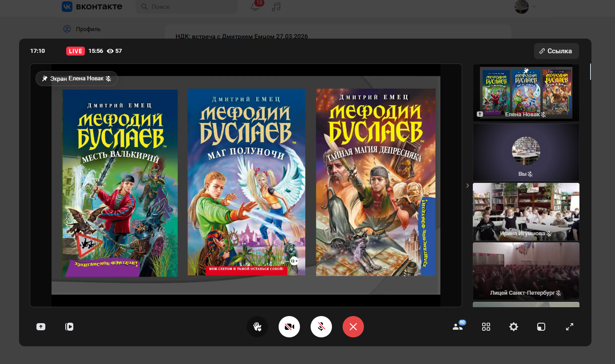Minimize call to picture-in-picture window icon
The image size is (615, 364).
coord(541,327)
